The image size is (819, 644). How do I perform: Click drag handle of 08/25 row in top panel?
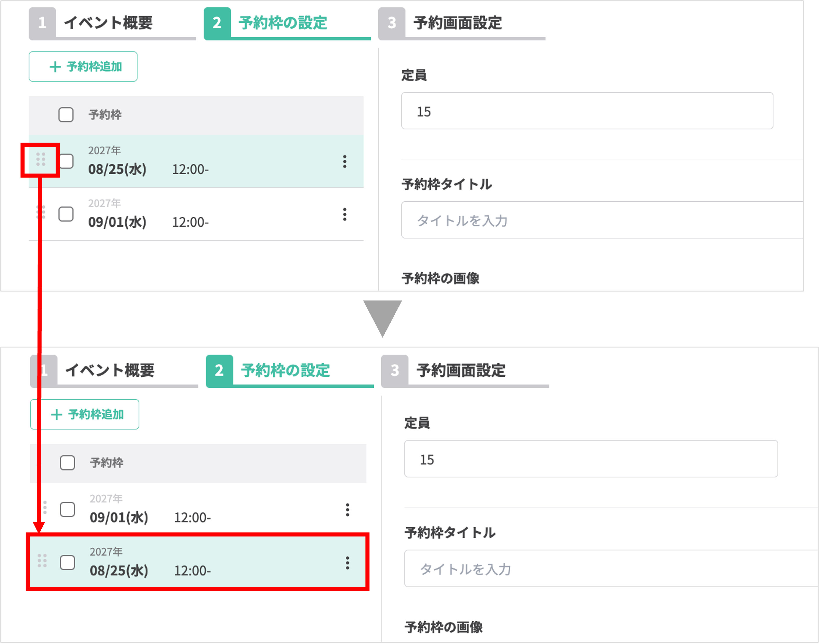click(x=41, y=159)
